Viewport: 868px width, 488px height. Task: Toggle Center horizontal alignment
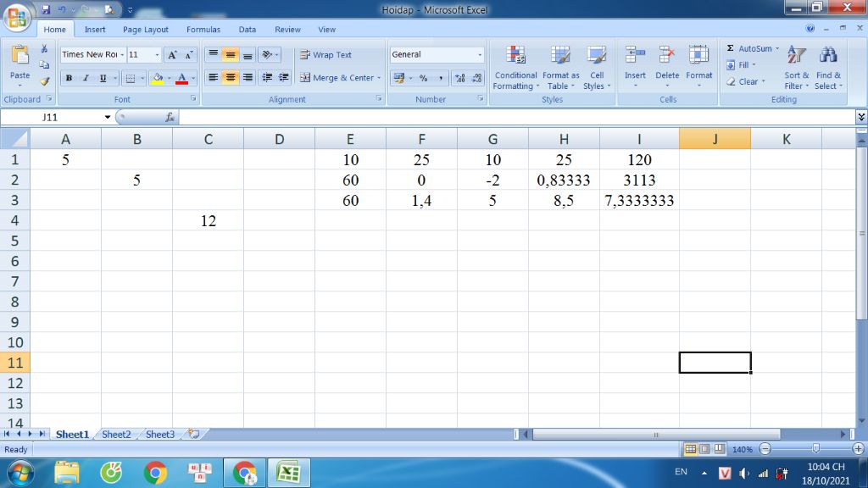(231, 77)
